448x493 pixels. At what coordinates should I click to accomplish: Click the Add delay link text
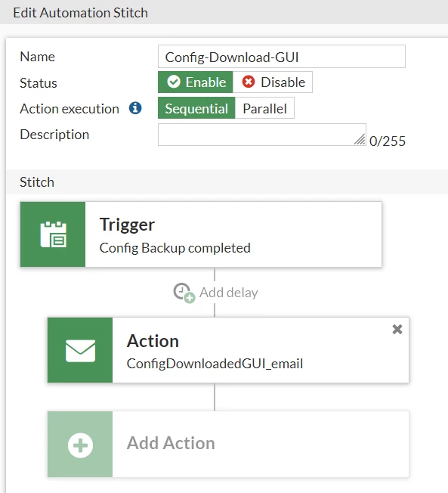[229, 293]
